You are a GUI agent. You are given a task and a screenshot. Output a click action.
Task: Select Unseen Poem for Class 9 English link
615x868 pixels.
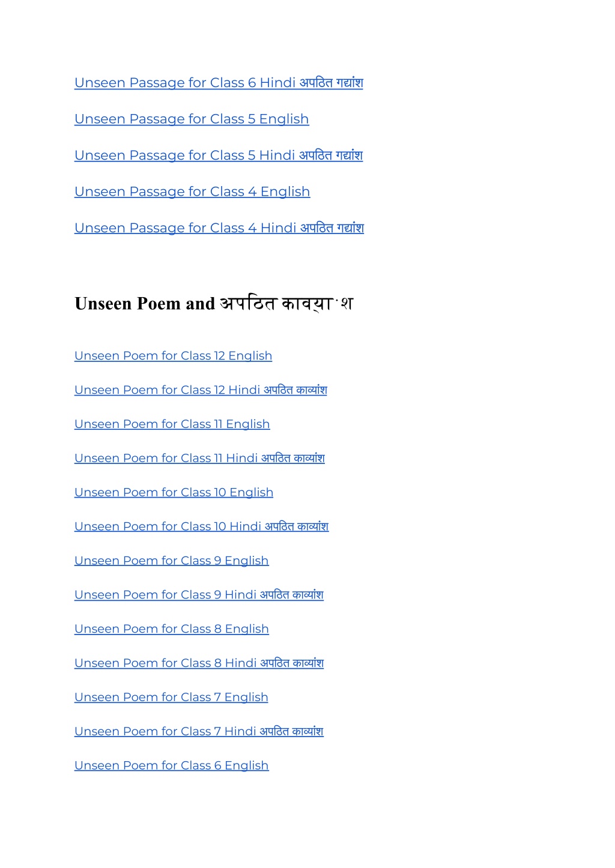point(171,561)
